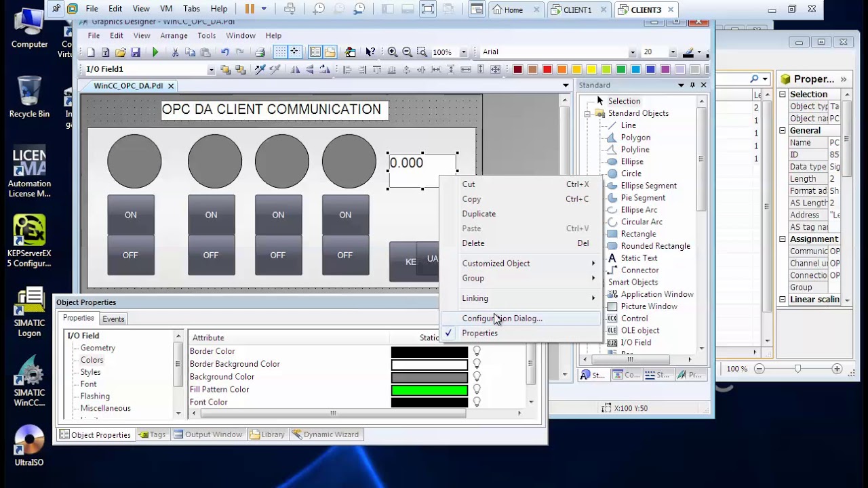Image resolution: width=868 pixels, height=488 pixels.
Task: Start runtime with the green play icon
Action: coord(155,52)
